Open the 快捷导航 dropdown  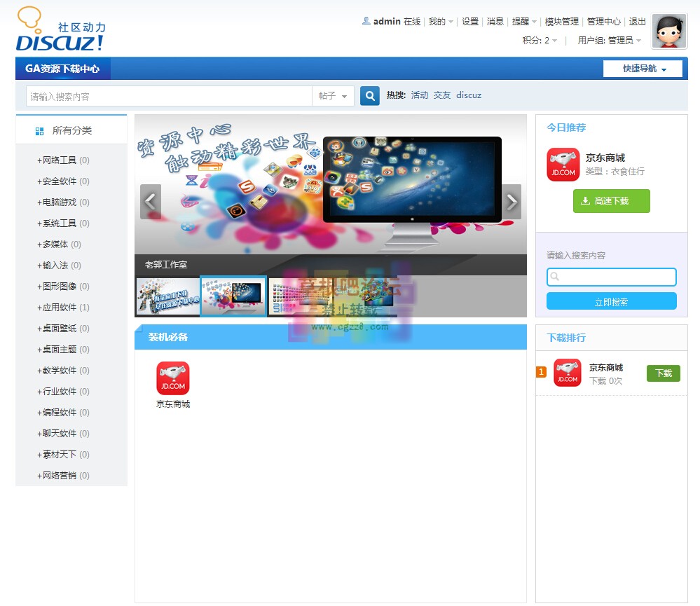tap(643, 69)
